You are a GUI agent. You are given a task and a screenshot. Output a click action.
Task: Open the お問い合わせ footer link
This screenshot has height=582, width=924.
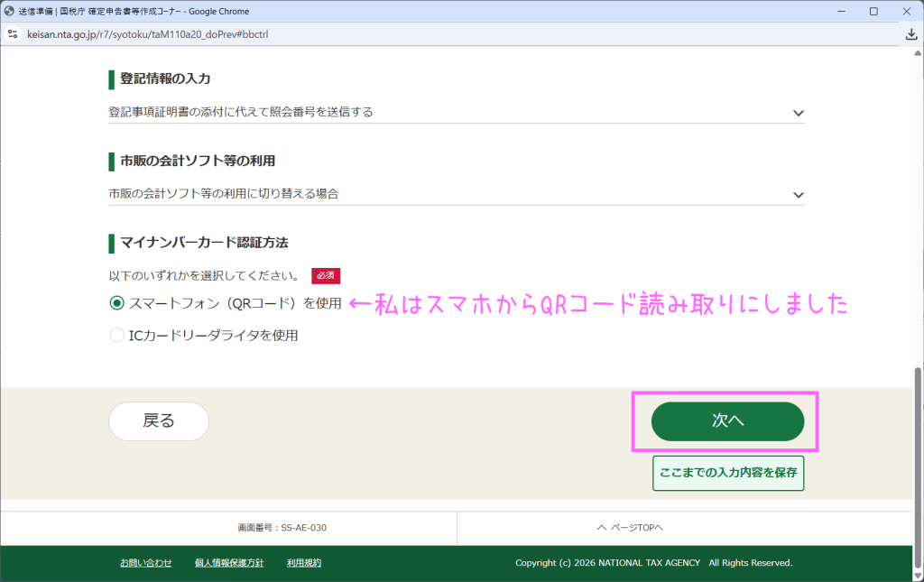pyautogui.click(x=145, y=563)
